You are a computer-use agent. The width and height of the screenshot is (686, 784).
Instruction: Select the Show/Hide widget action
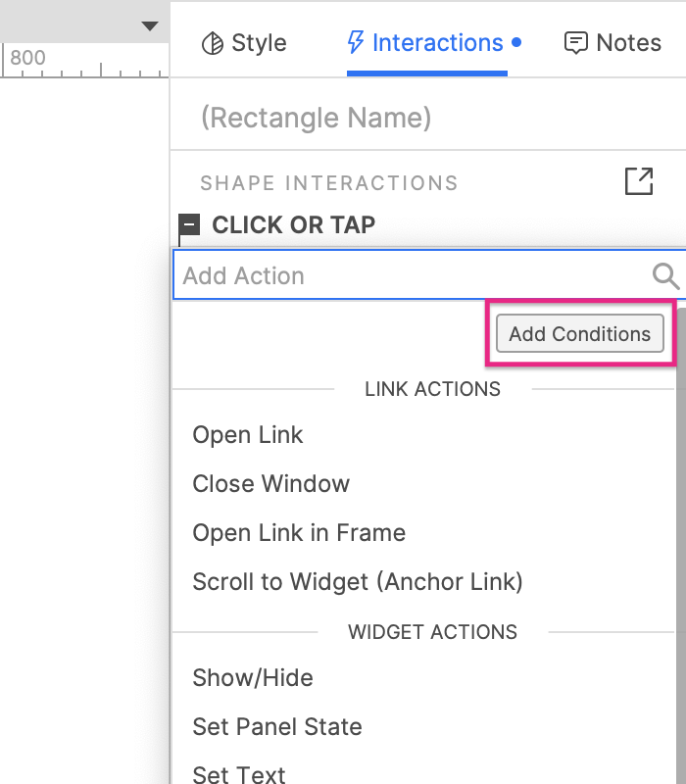pyautogui.click(x=253, y=678)
